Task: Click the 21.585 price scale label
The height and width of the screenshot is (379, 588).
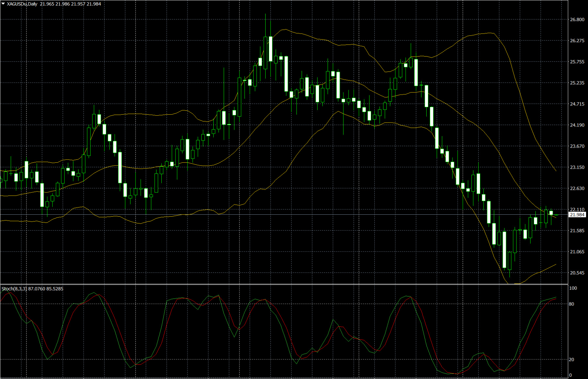Action: [577, 231]
